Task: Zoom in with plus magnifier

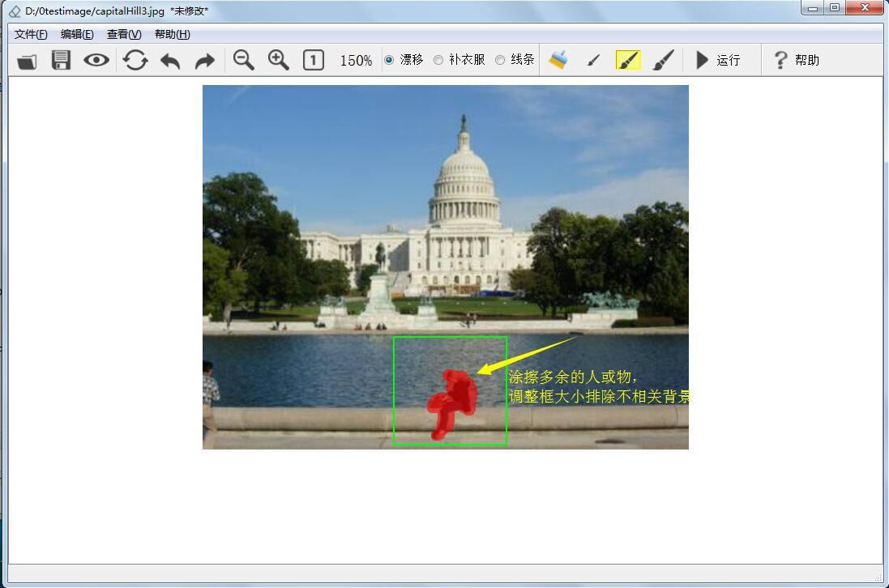Action: [279, 60]
